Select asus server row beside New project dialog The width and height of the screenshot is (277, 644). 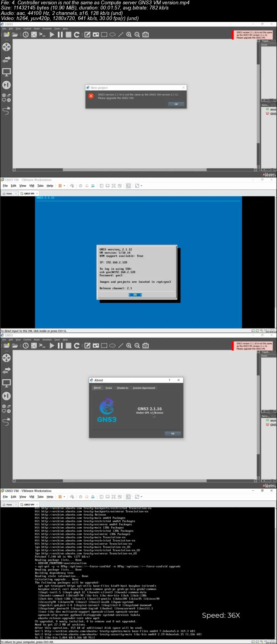tap(271, 110)
